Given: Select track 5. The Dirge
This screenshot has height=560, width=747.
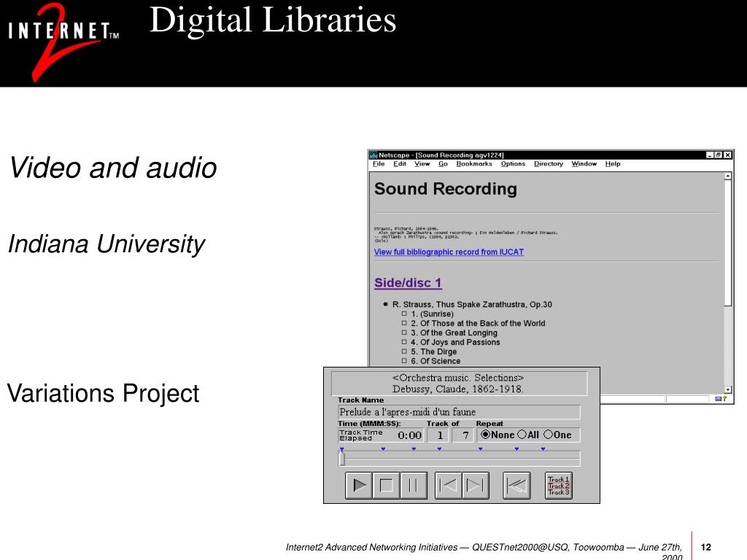Looking at the screenshot, I should point(433,352).
